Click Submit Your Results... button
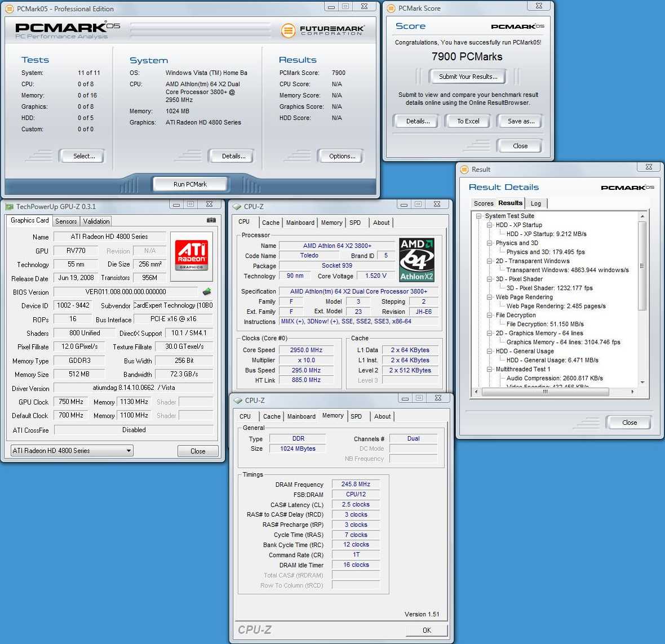 click(467, 77)
